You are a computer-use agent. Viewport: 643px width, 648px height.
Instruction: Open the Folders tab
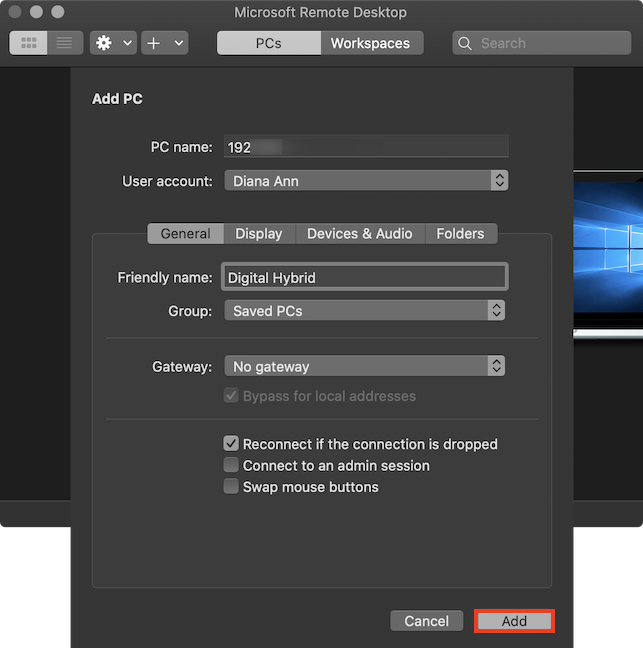[x=461, y=233]
